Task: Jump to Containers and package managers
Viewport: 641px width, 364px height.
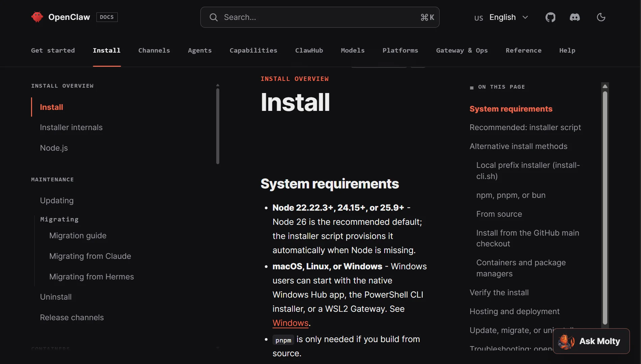Action: pos(521,268)
